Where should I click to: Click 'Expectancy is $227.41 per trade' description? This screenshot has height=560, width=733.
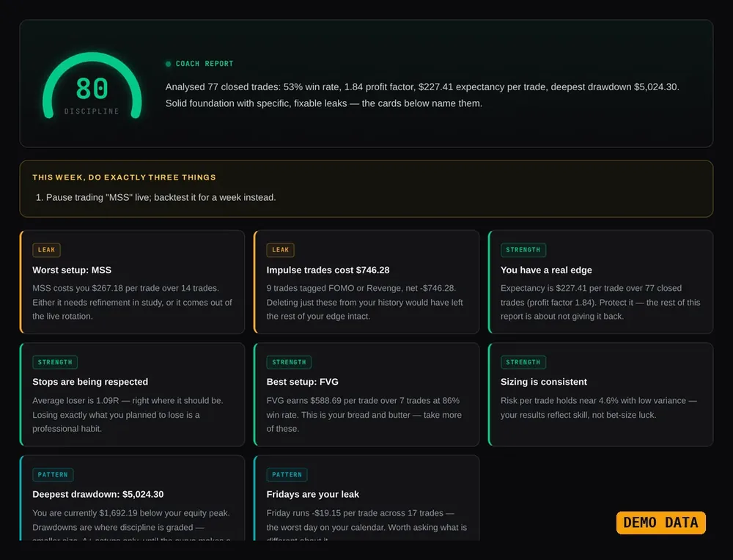coord(600,302)
